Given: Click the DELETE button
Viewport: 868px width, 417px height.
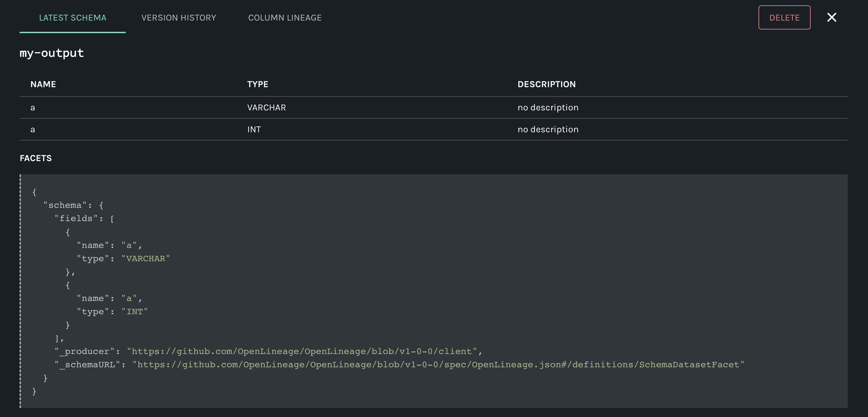Looking at the screenshot, I should point(784,18).
